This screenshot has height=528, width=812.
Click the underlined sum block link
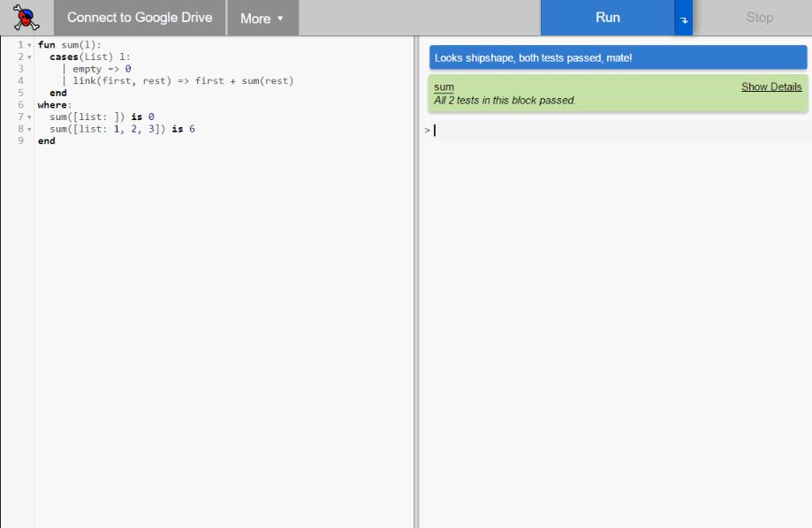coord(442,87)
